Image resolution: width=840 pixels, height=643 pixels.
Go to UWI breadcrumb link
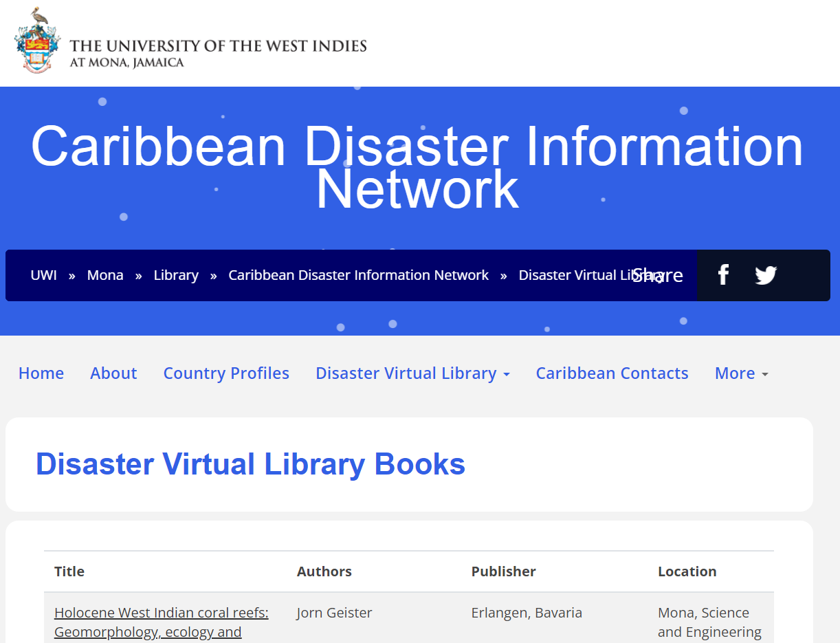click(x=44, y=275)
